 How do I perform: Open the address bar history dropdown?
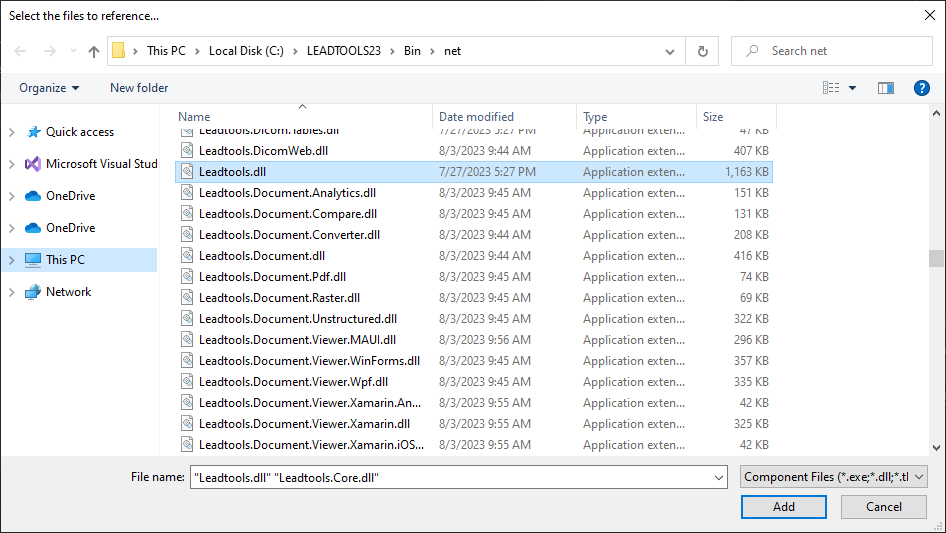click(x=670, y=51)
